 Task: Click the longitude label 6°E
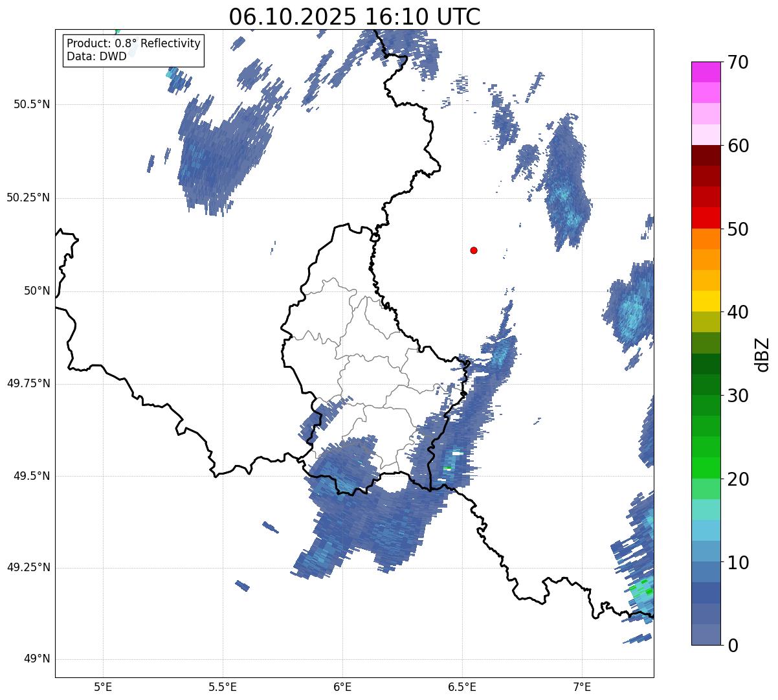[342, 687]
